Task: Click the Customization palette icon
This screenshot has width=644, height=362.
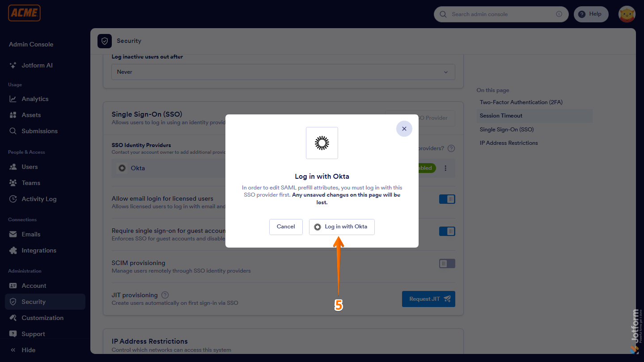Action: [13, 318]
